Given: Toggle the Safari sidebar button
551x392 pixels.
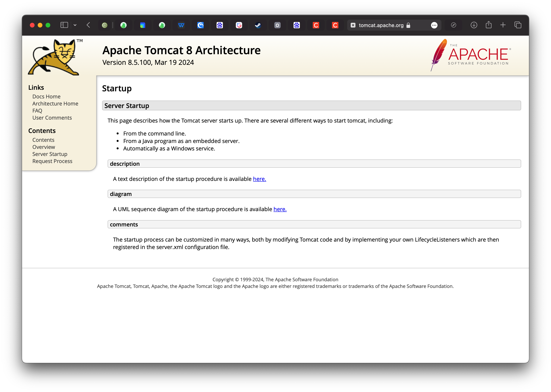Looking at the screenshot, I should click(64, 25).
